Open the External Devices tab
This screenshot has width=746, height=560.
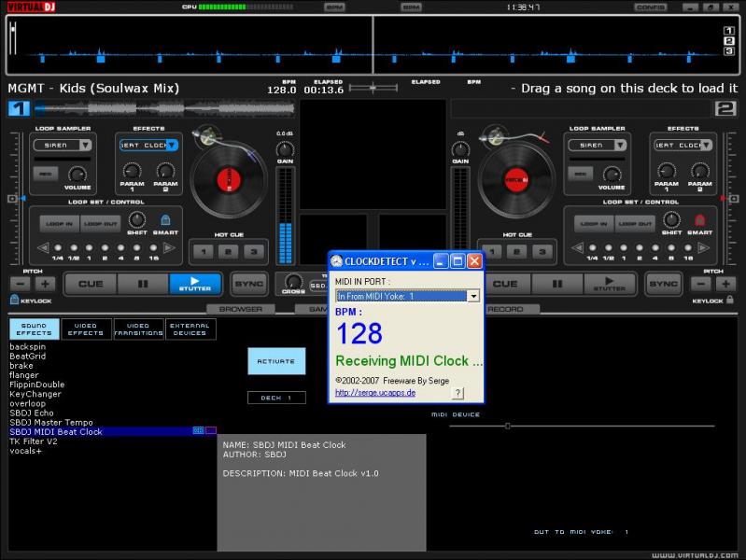190,329
